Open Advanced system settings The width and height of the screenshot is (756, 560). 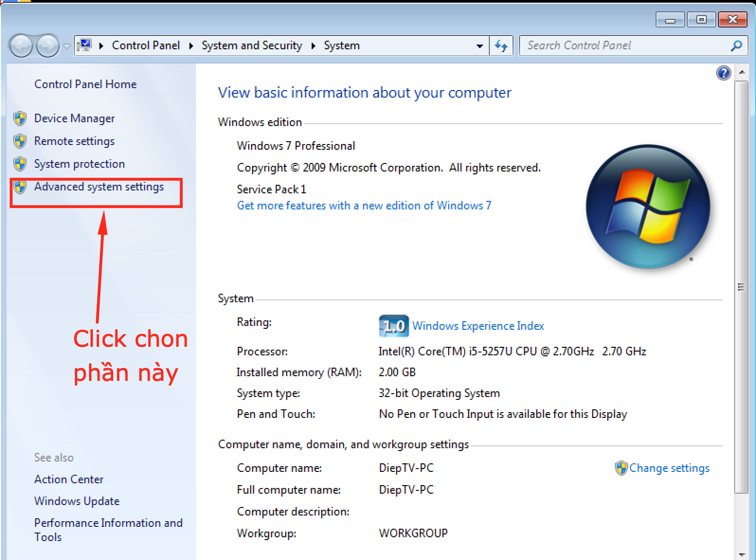pos(99,187)
